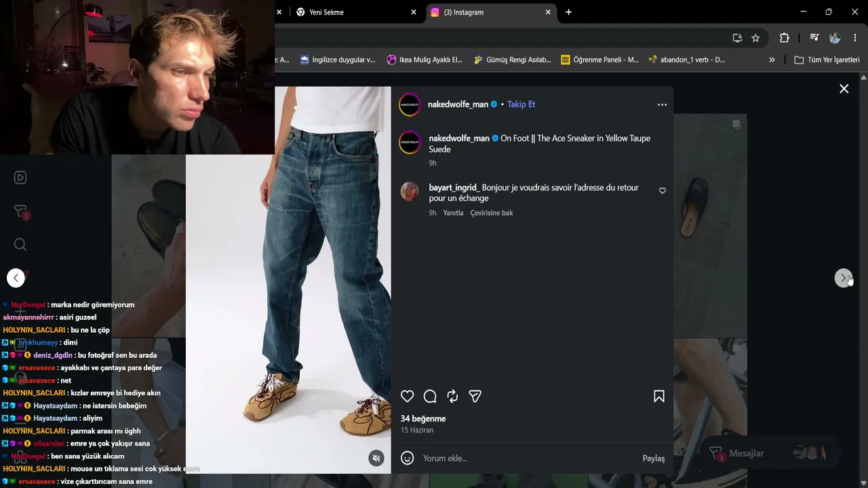Viewport: 868px width, 488px height.
Task: Switch to the 'Yeni Sekme' browser tab
Action: (x=357, y=12)
